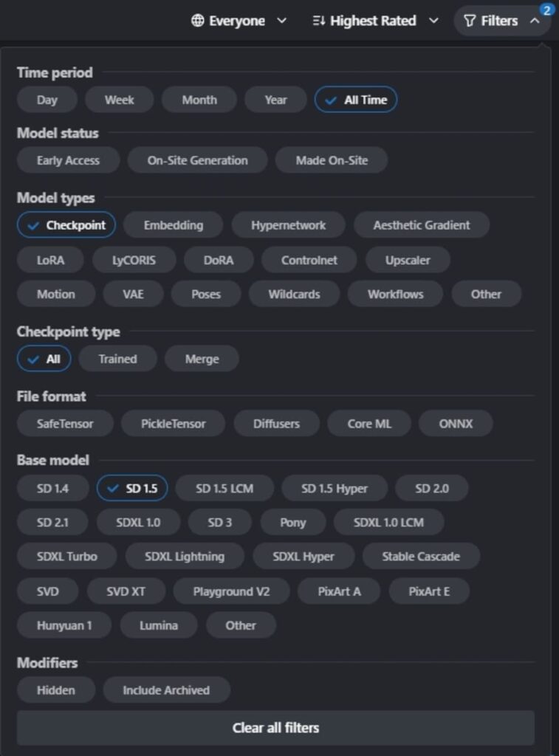The height and width of the screenshot is (756, 559).
Task: Collapse the Filters panel with the chevron
Action: click(x=535, y=21)
